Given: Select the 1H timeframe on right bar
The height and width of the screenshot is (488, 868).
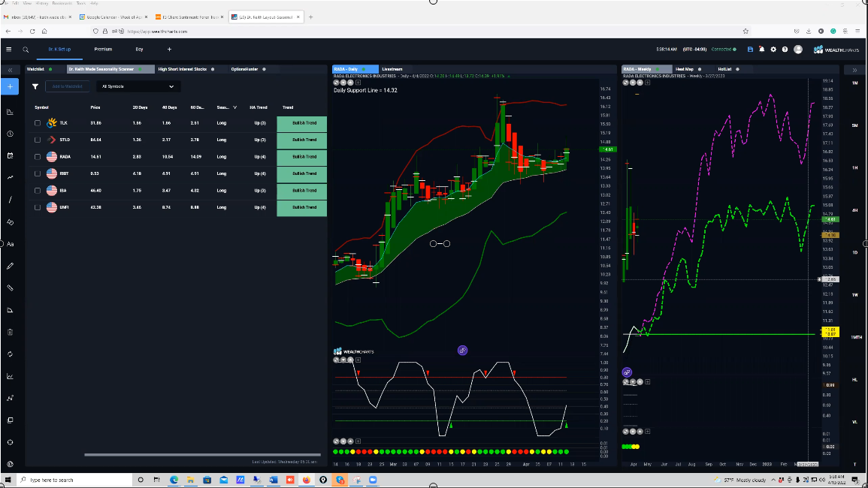Looking at the screenshot, I should tap(855, 167).
